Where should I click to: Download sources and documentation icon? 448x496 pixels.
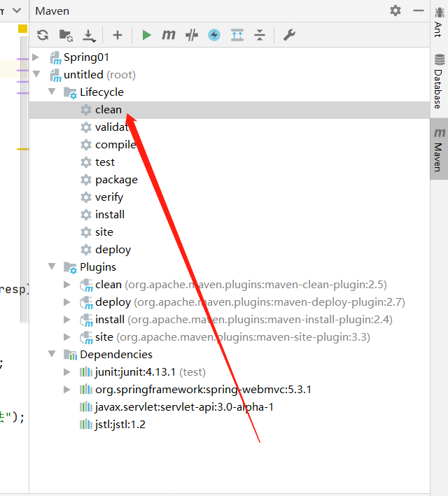tap(89, 36)
